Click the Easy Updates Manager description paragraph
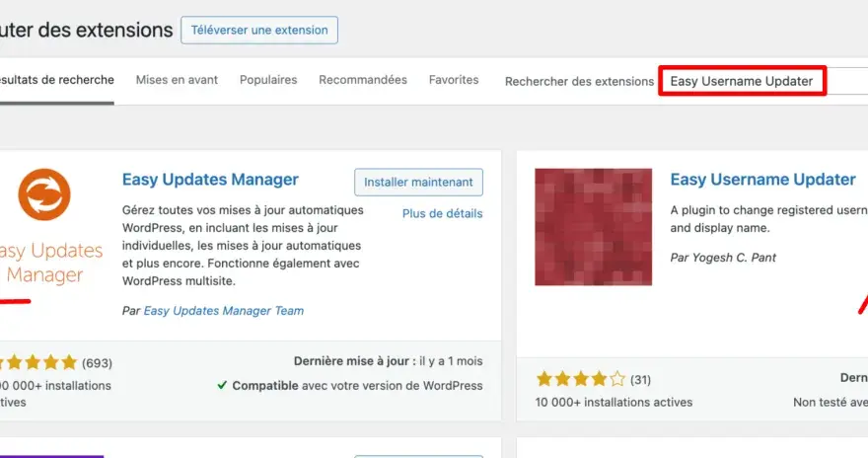Viewport: 868px width, 458px height. point(243,246)
